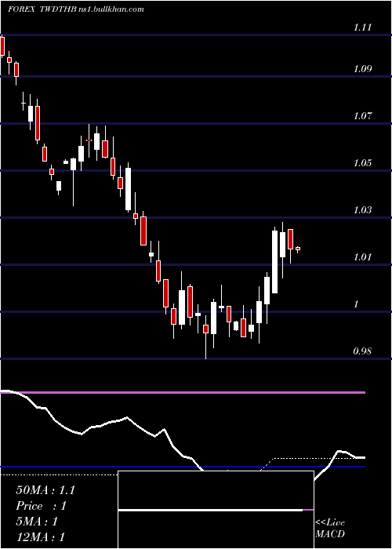Viewport: 392px width, 549px height.
Task: Click the <<Live MACD label
Action: (x=330, y=528)
